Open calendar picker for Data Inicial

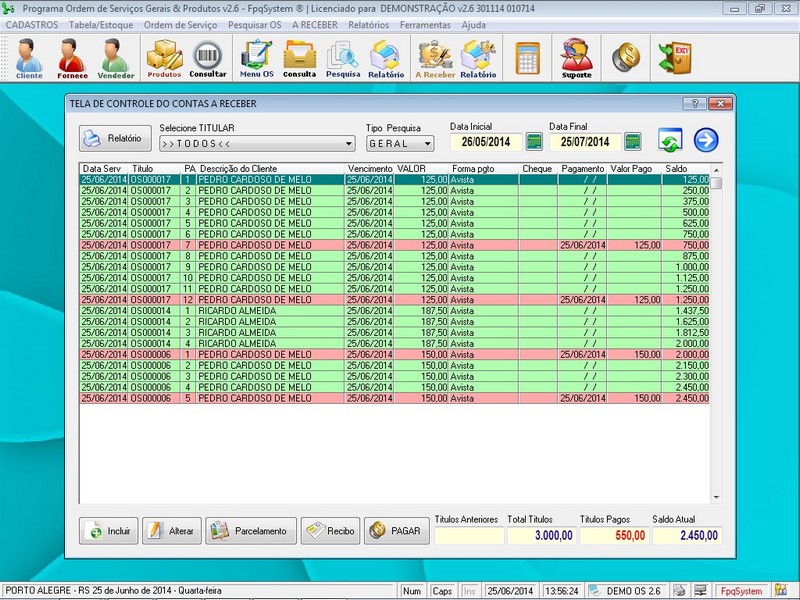click(x=532, y=142)
